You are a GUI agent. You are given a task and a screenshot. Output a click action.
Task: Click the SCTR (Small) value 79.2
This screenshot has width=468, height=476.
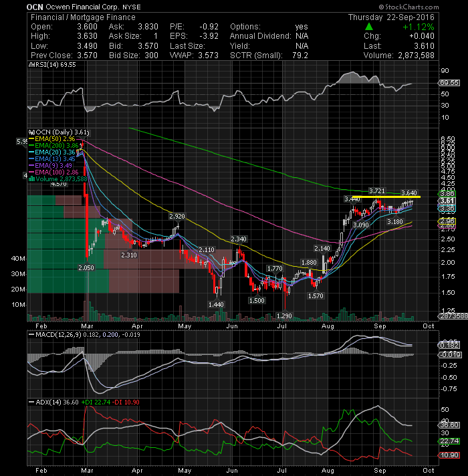coord(300,55)
